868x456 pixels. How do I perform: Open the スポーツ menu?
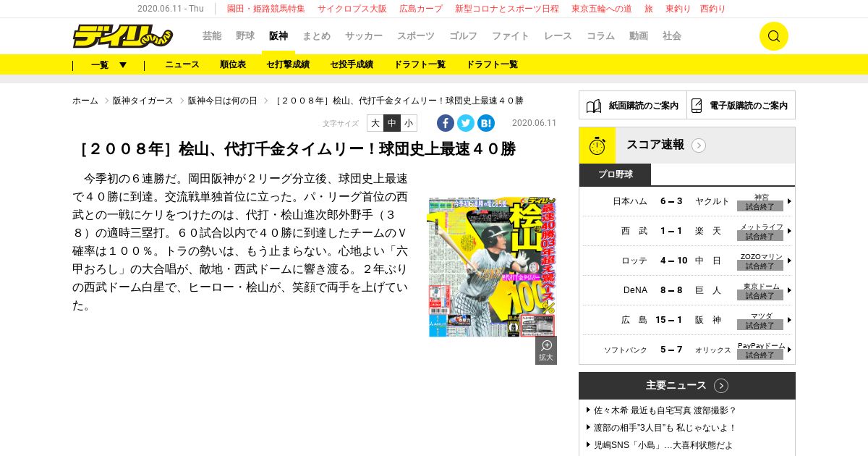[x=416, y=36]
